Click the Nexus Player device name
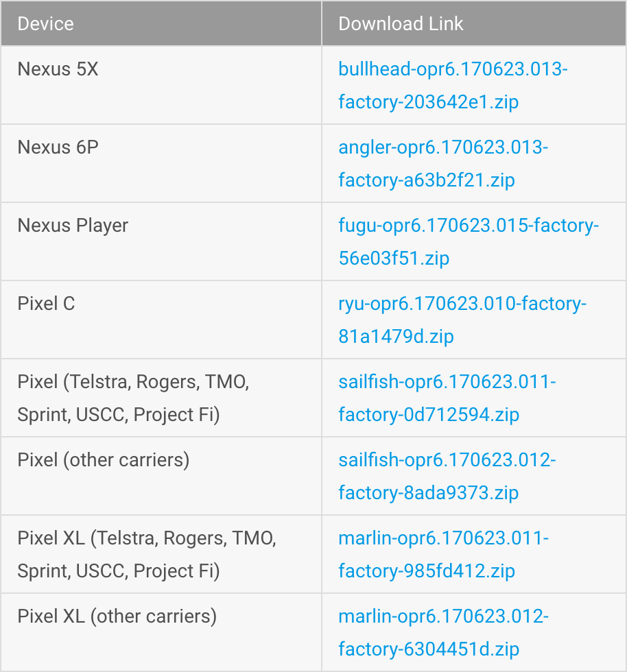This screenshot has width=627, height=672. (73, 225)
